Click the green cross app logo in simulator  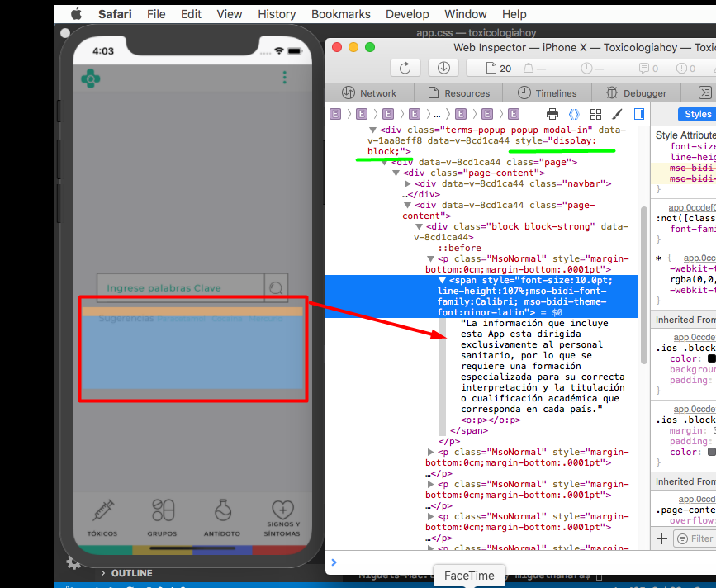point(90,78)
